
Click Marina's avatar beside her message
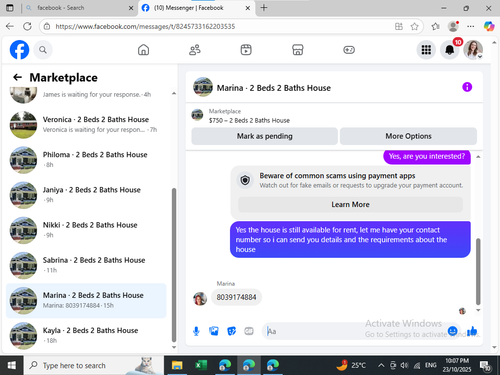pos(200,298)
